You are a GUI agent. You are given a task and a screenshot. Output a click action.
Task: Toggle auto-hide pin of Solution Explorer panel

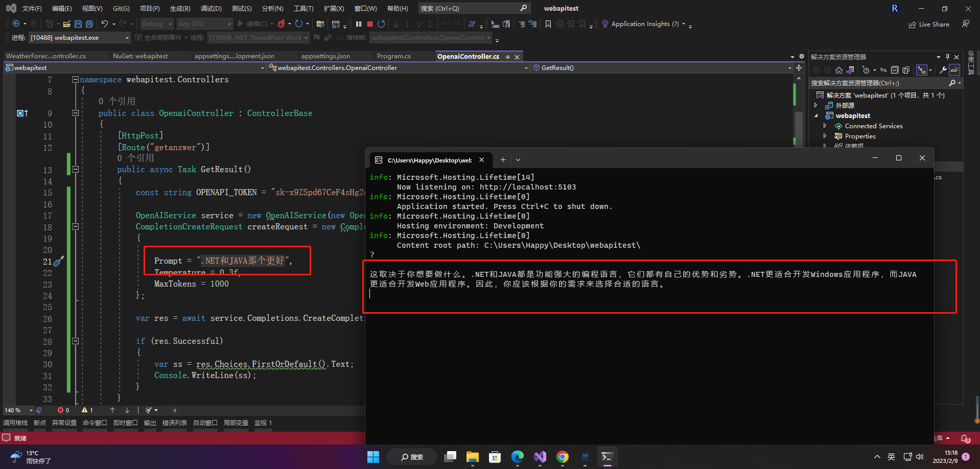coord(947,57)
